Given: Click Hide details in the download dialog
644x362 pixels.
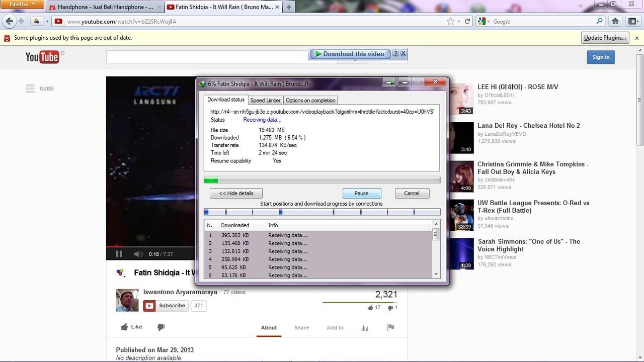Looking at the screenshot, I should (x=236, y=193).
